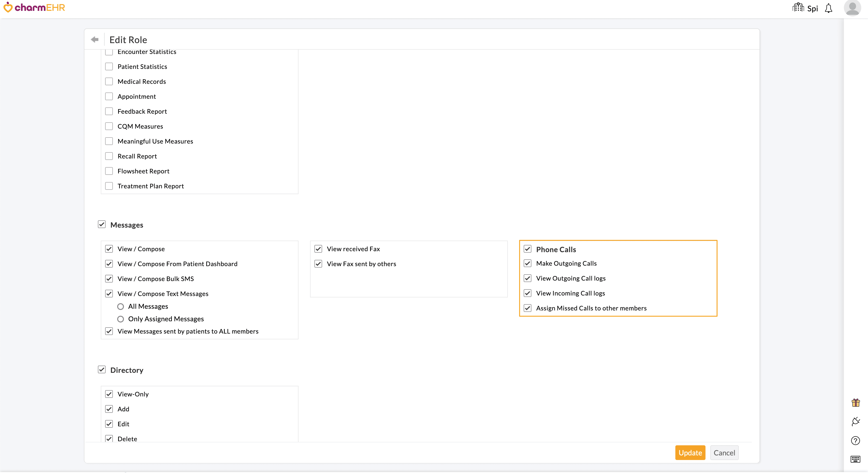The height and width of the screenshot is (473, 868).
Task: Toggle the Directory section checkbox
Action: [x=102, y=370]
